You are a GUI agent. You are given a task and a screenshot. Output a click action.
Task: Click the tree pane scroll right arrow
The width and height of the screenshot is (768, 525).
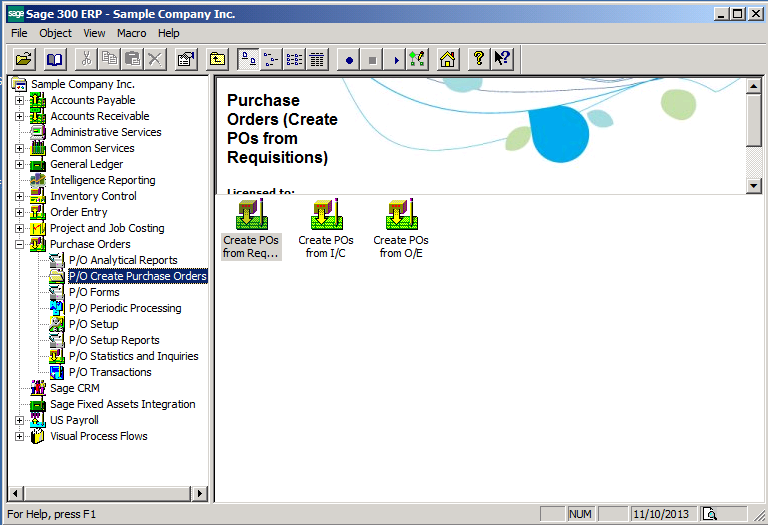(199, 494)
